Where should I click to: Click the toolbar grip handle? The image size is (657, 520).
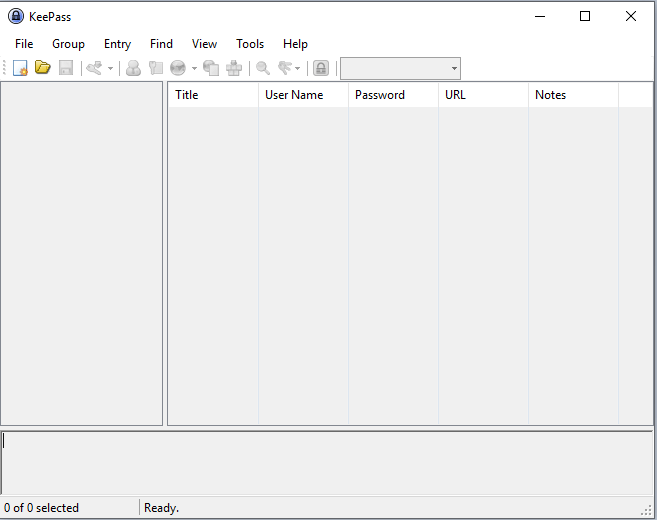(4, 68)
